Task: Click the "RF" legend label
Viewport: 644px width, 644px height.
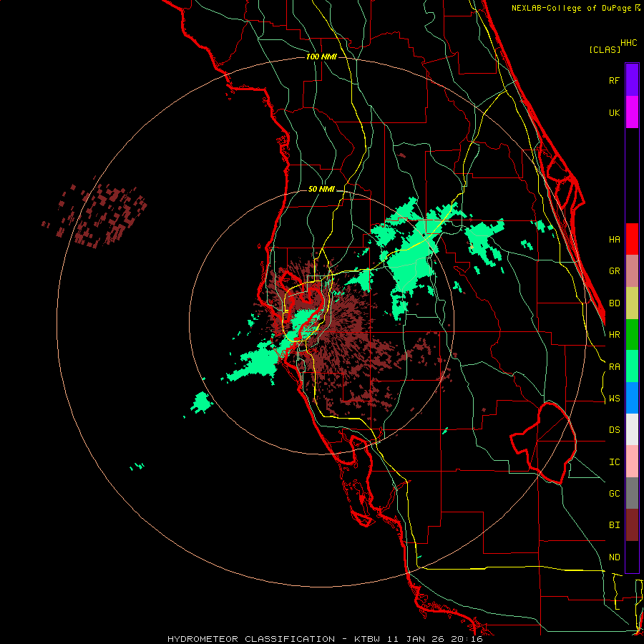Action: coord(614,80)
